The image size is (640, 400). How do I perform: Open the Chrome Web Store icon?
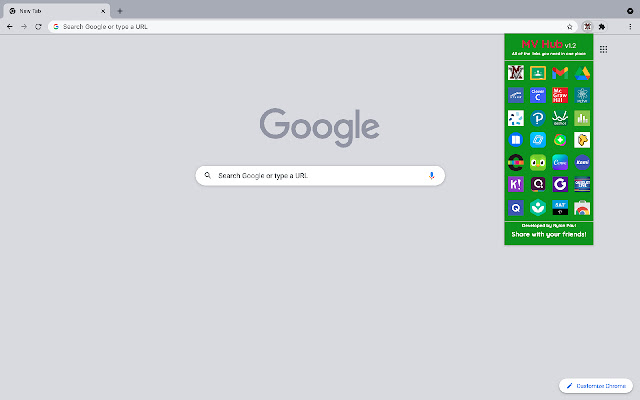coord(582,208)
